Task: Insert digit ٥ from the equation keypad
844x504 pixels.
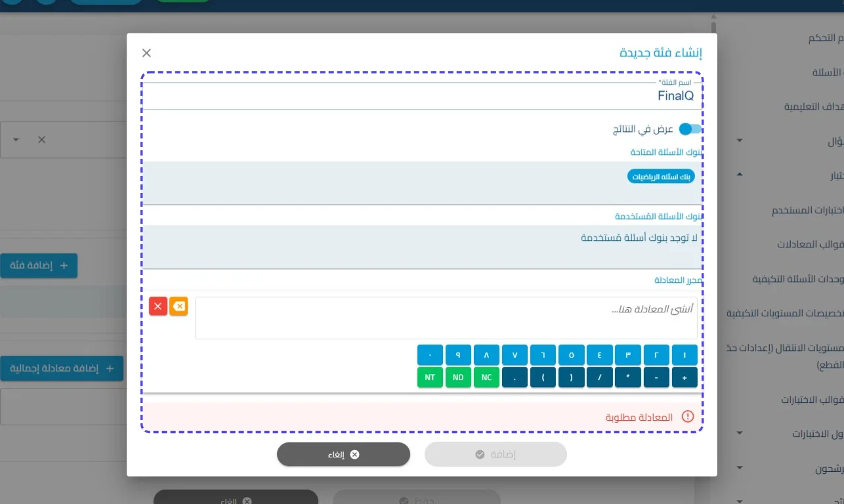Action: click(x=572, y=355)
